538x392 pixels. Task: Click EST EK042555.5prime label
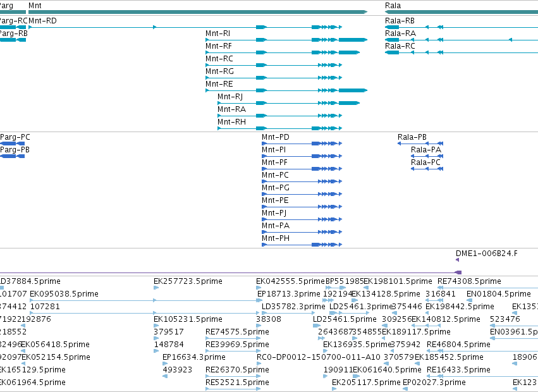[x=290, y=281]
